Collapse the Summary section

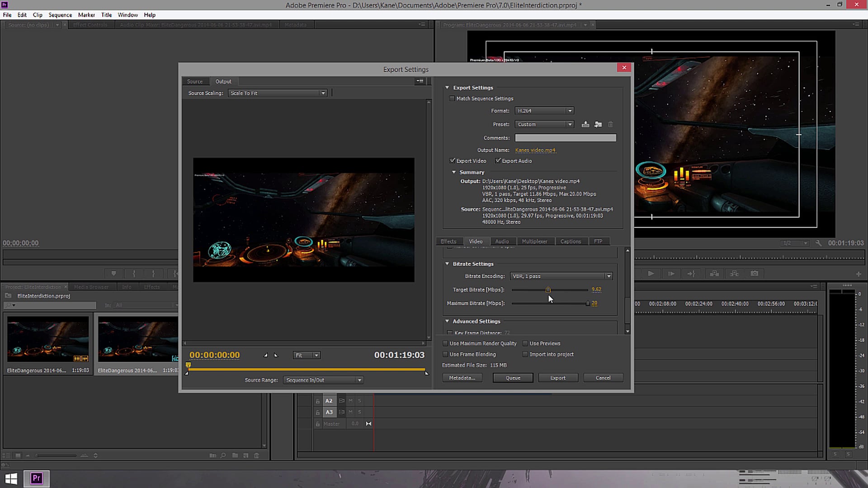(x=454, y=172)
